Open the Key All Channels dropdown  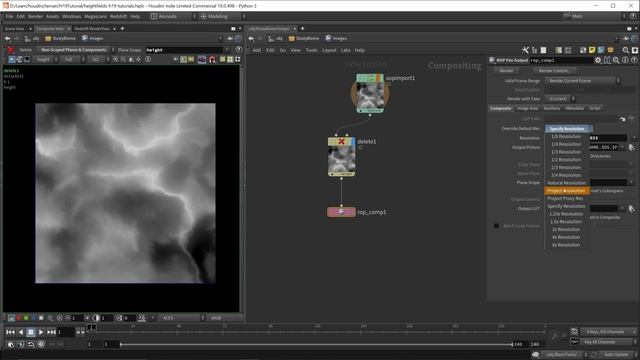(x=609, y=342)
